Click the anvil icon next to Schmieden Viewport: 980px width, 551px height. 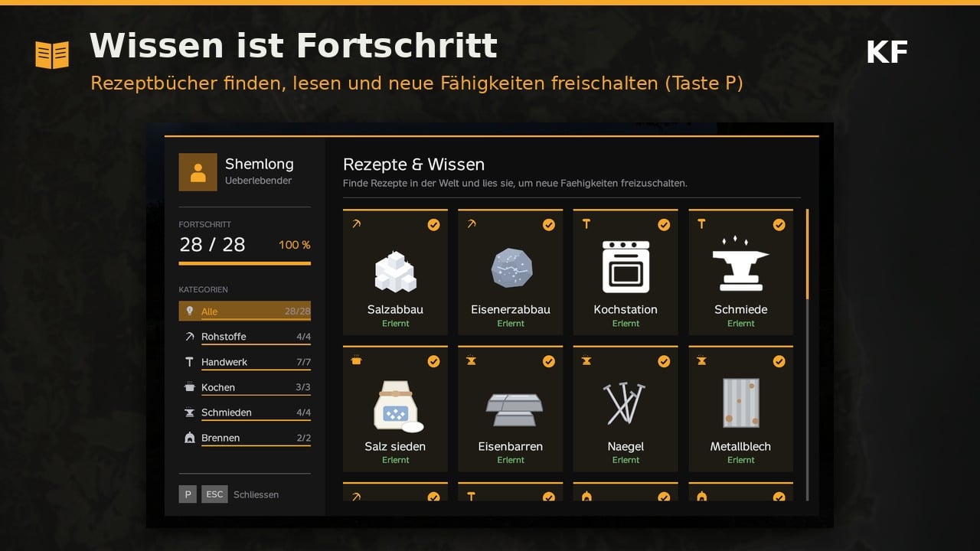[189, 412]
